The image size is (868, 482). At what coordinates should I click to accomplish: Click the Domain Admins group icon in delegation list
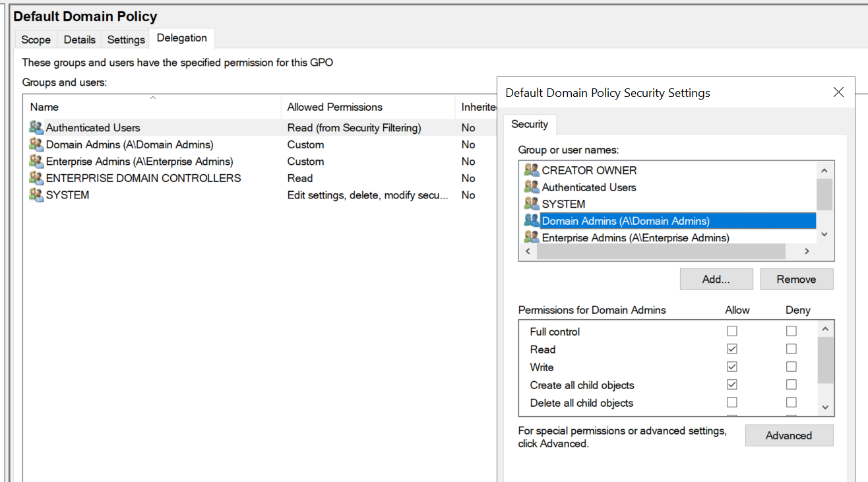coord(37,144)
